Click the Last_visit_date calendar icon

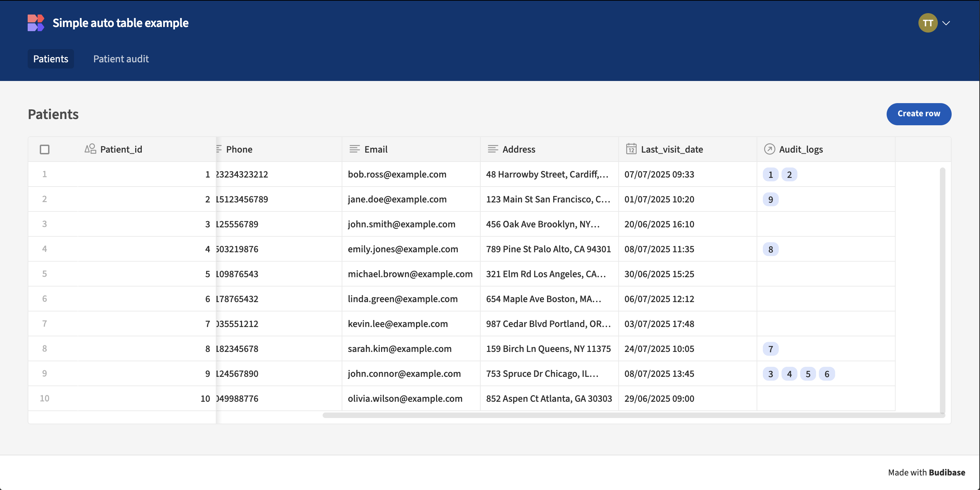tap(631, 149)
